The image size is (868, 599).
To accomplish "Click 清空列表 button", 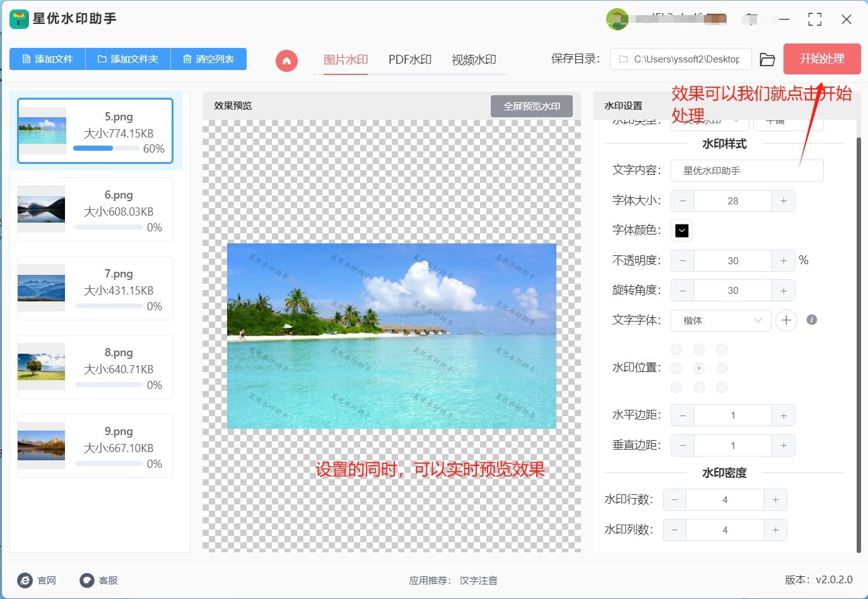I will 209,59.
